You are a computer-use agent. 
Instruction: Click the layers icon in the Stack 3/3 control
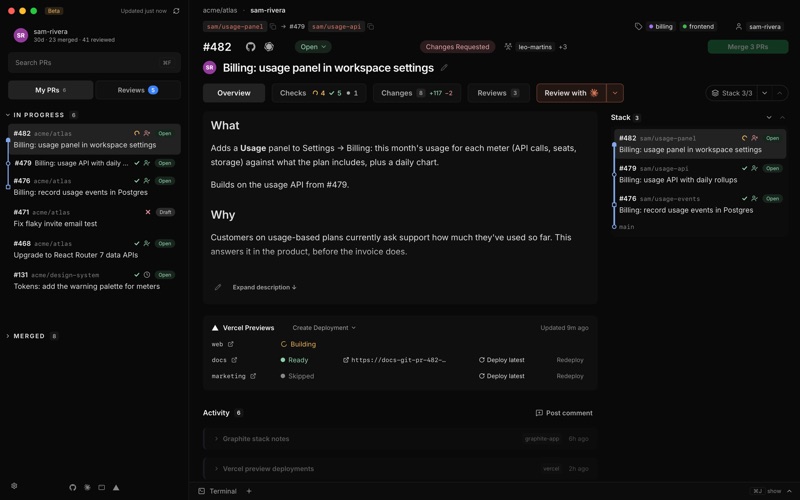click(x=715, y=93)
